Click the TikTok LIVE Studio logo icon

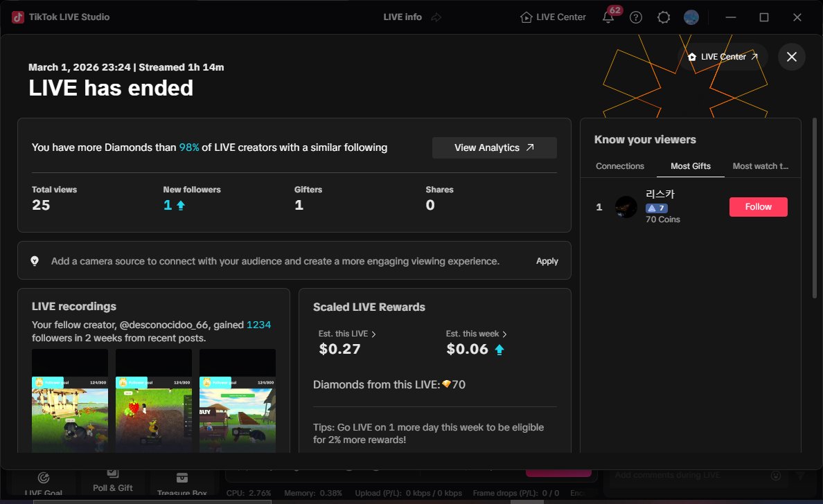(x=18, y=17)
